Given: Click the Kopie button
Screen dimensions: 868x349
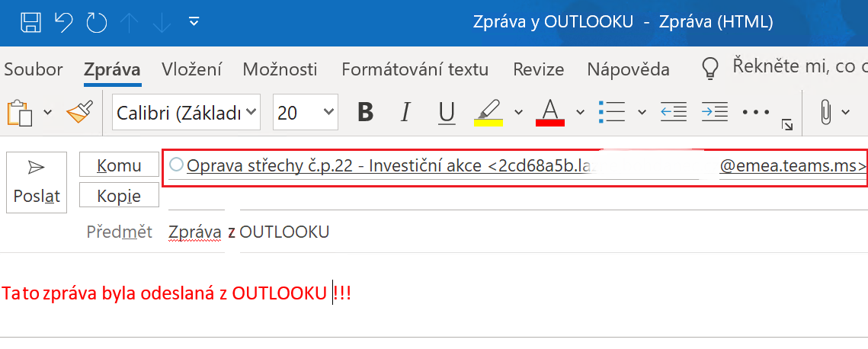Looking at the screenshot, I should [x=120, y=196].
